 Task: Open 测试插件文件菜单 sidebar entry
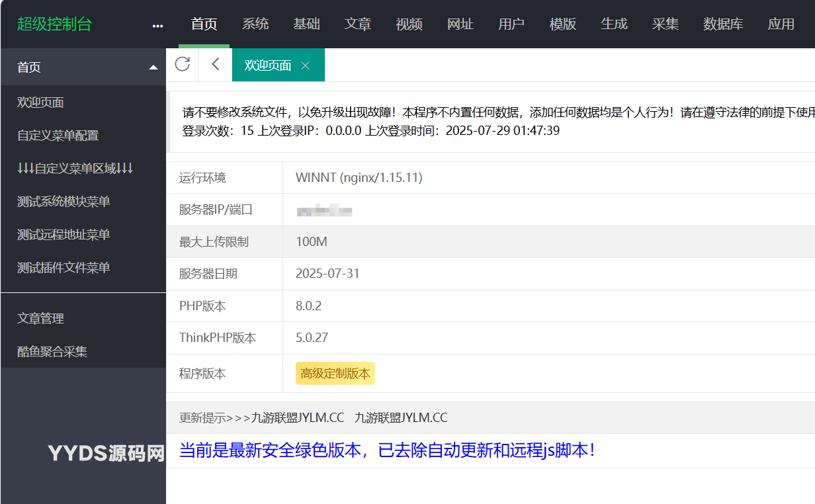[64, 268]
